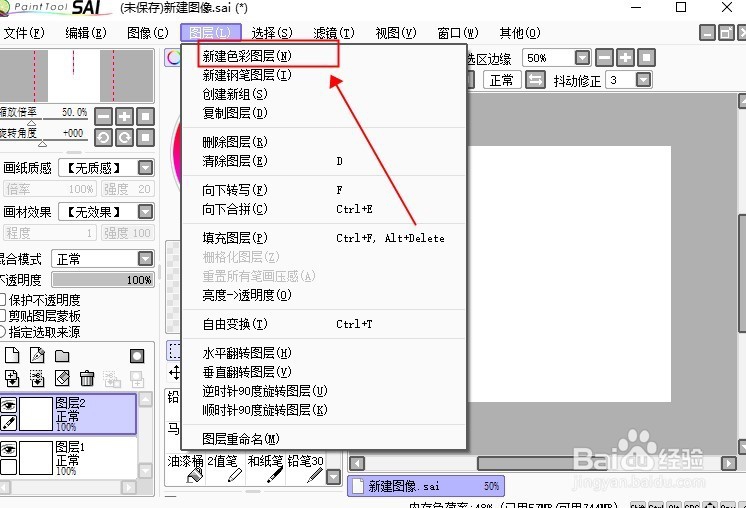Select the 油漆桶 paint bucket tool
The height and width of the screenshot is (508, 746).
point(186,469)
